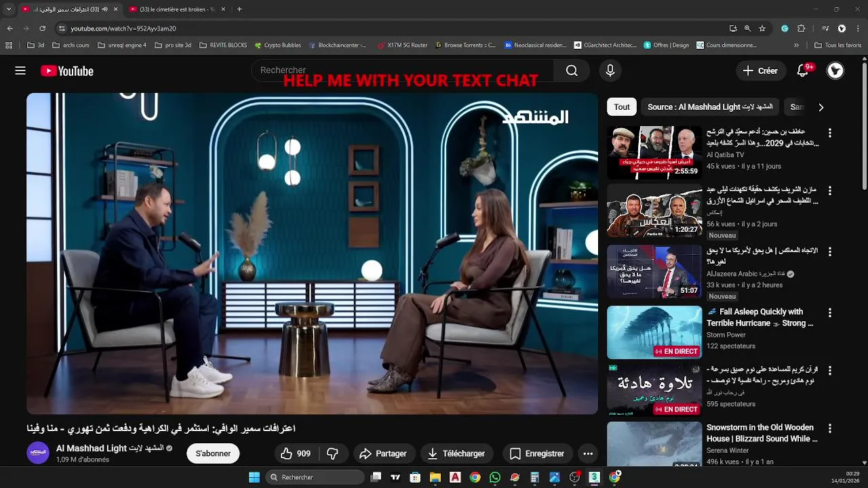Open the 1:20:27 video thumbnail
This screenshot has width=868, height=488.
coord(654,211)
